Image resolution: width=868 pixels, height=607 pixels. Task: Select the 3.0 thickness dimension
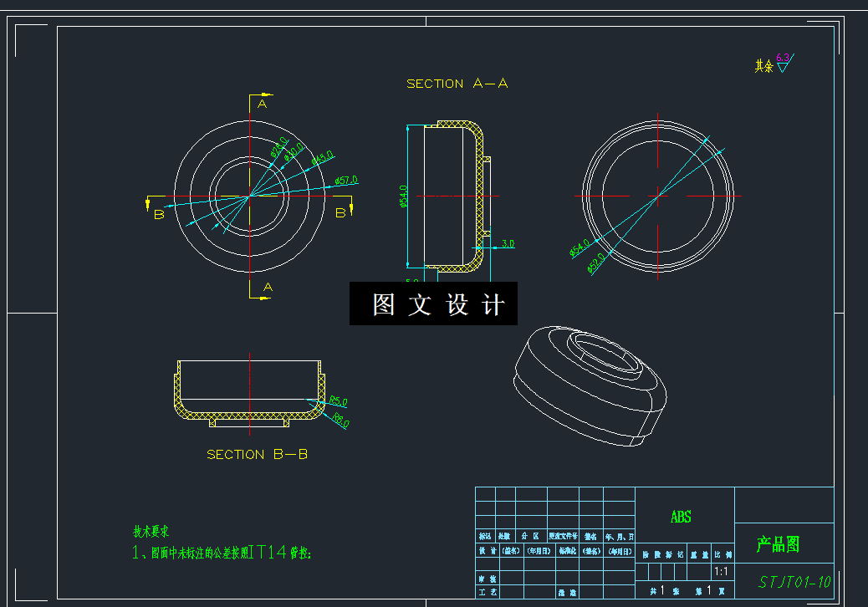point(508,243)
